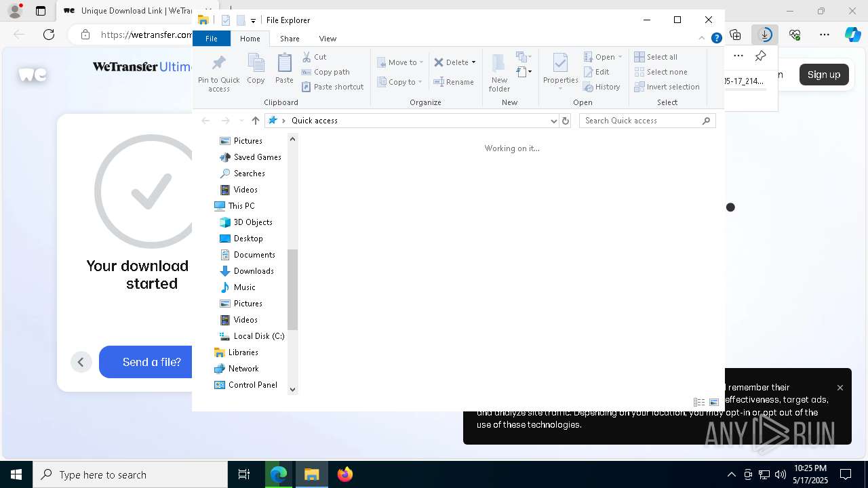
Task: Click the Paste ribbon icon
Action: coord(284,69)
